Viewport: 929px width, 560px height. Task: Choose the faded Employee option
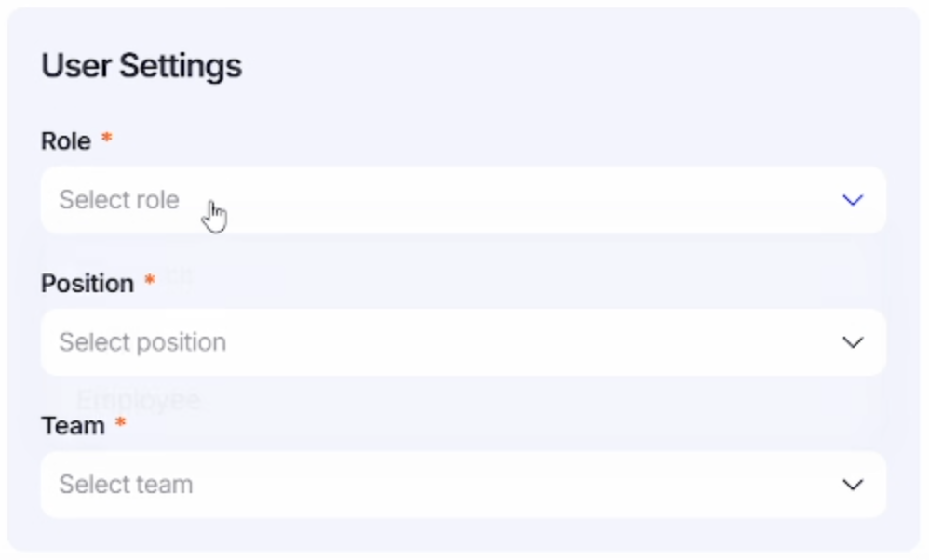[x=139, y=400]
